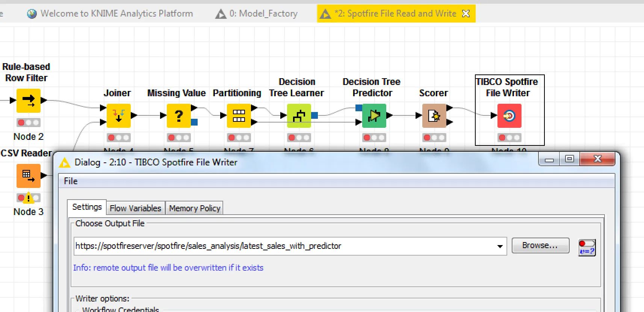Screen dimensions: 644x312
Task: Switch to the 0: Model_Factory tab
Action: 257,14
